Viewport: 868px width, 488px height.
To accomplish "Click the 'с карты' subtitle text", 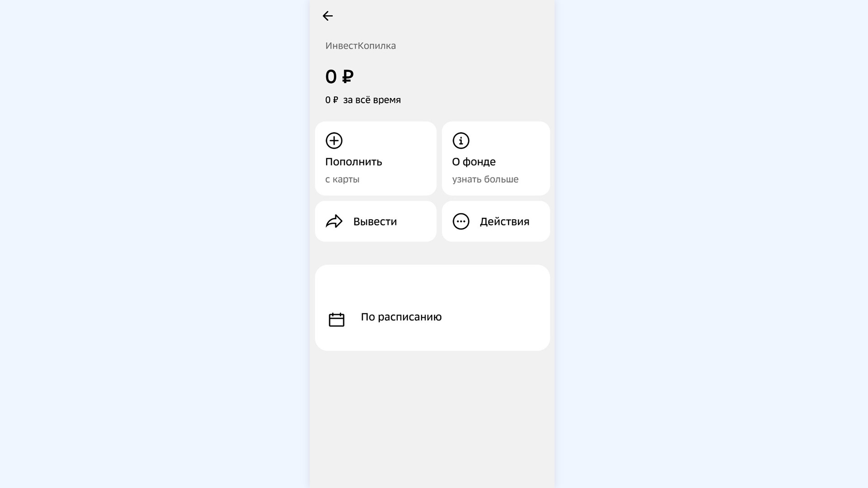I will coord(342,179).
